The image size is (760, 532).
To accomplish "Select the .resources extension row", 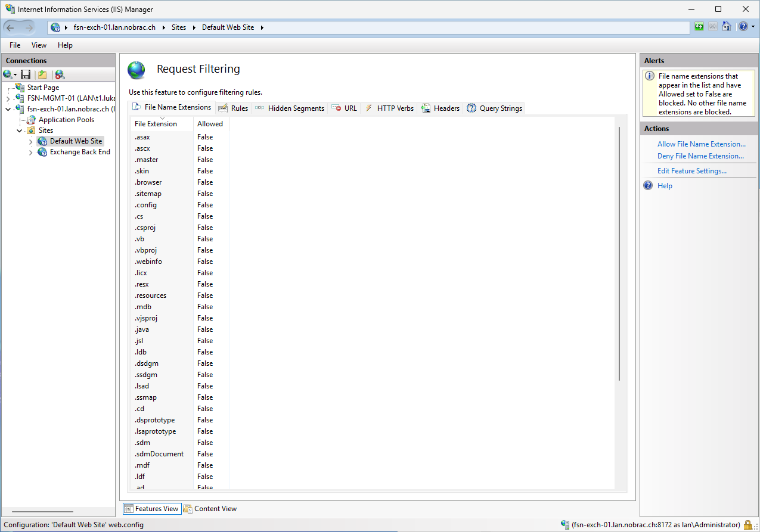I will [373, 295].
